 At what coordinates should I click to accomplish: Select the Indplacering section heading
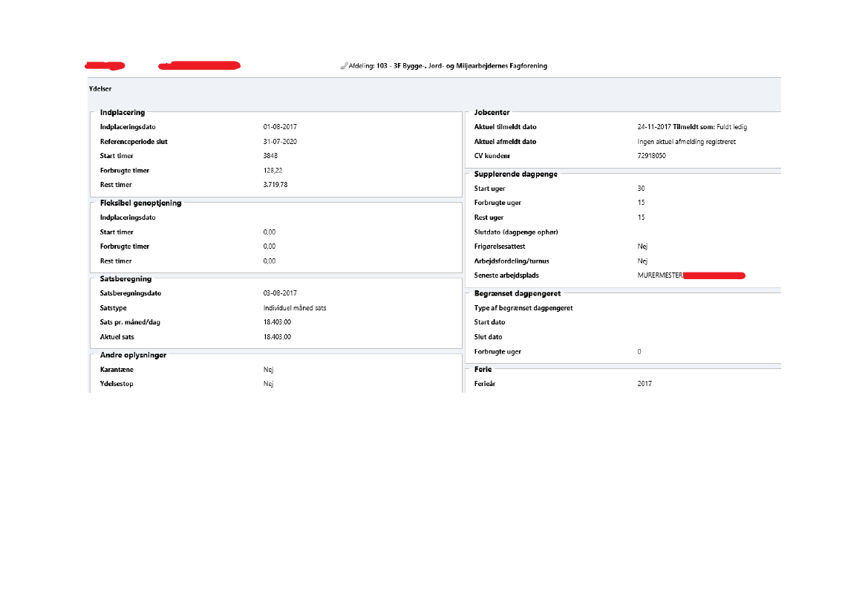tap(123, 113)
